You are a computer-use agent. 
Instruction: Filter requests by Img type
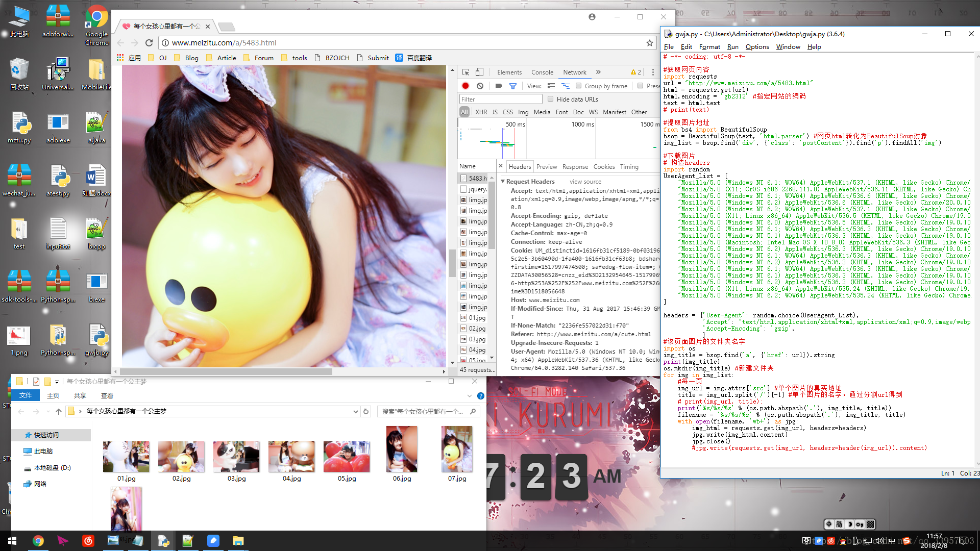click(x=523, y=112)
